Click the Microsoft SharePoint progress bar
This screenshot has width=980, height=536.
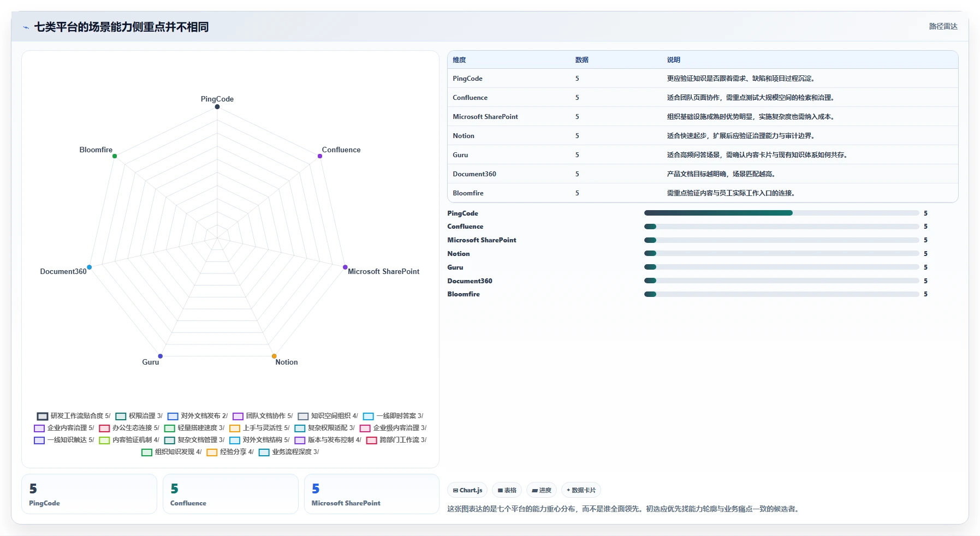pyautogui.click(x=782, y=240)
